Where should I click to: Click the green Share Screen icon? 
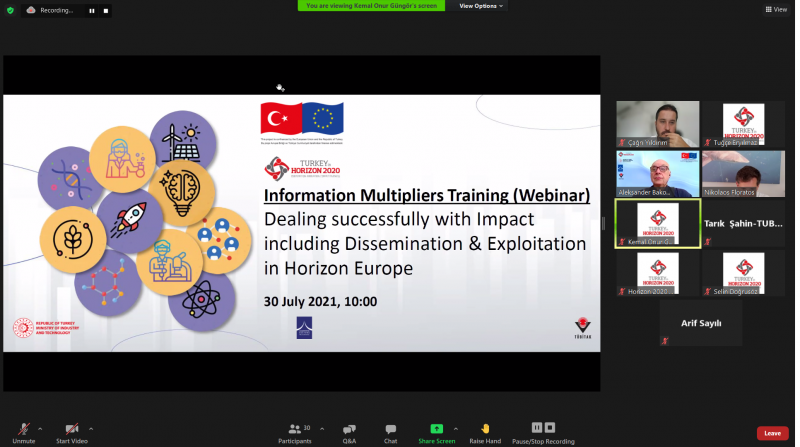pyautogui.click(x=437, y=429)
